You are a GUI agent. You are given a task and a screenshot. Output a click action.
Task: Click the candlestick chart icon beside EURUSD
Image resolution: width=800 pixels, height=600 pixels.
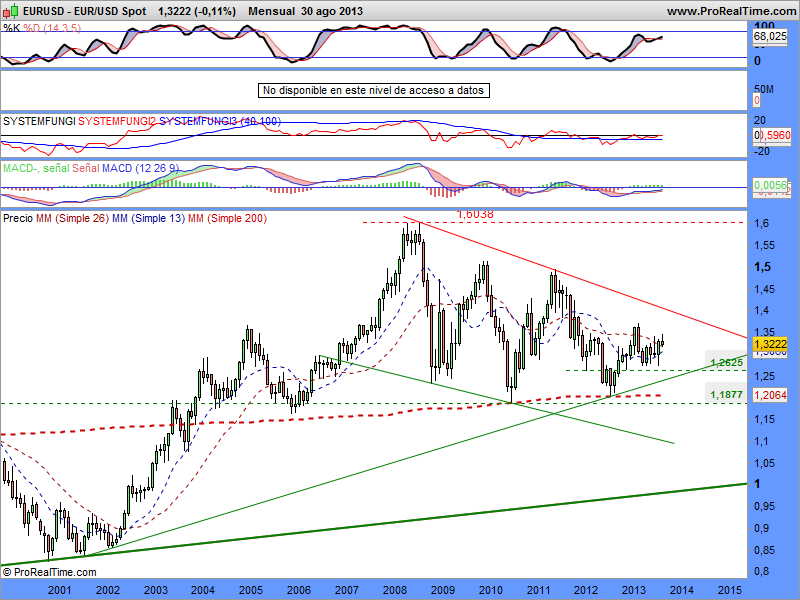click(x=11, y=11)
